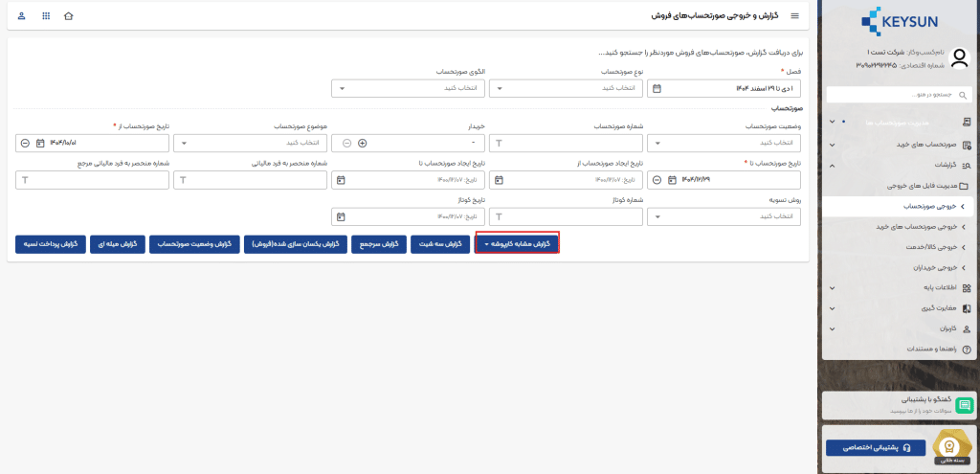Click the headset icon on پشتیبانی اختصاصی
980x474 pixels.
coord(907,447)
